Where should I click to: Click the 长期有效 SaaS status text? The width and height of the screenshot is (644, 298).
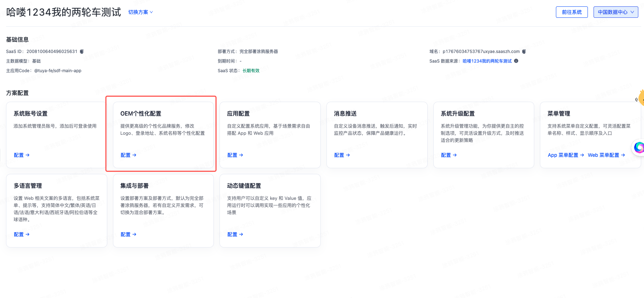click(251, 71)
